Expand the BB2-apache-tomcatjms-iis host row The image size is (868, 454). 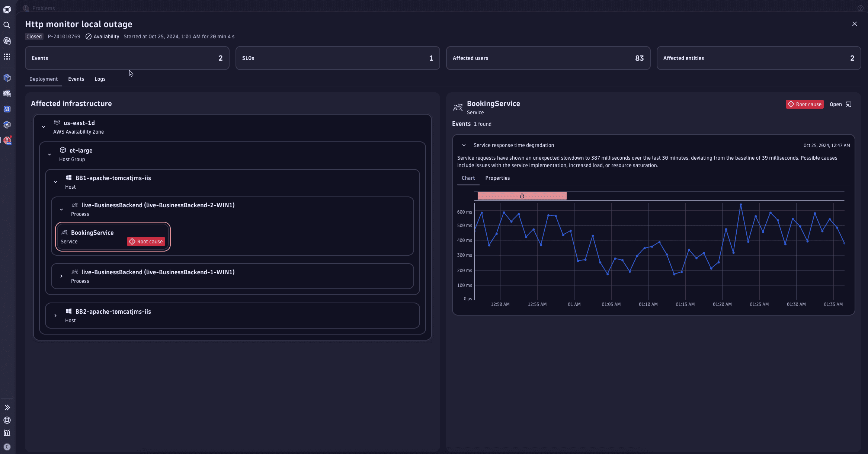pyautogui.click(x=56, y=315)
